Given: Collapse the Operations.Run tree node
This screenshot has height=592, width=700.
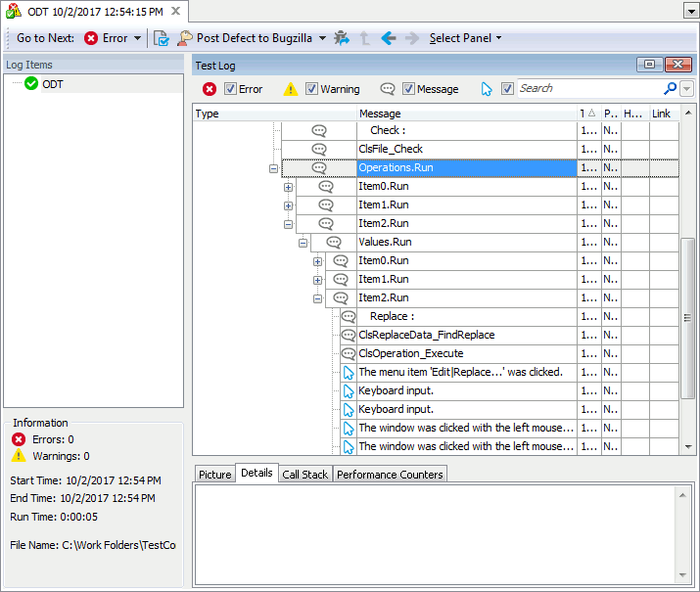Looking at the screenshot, I should tap(274, 168).
